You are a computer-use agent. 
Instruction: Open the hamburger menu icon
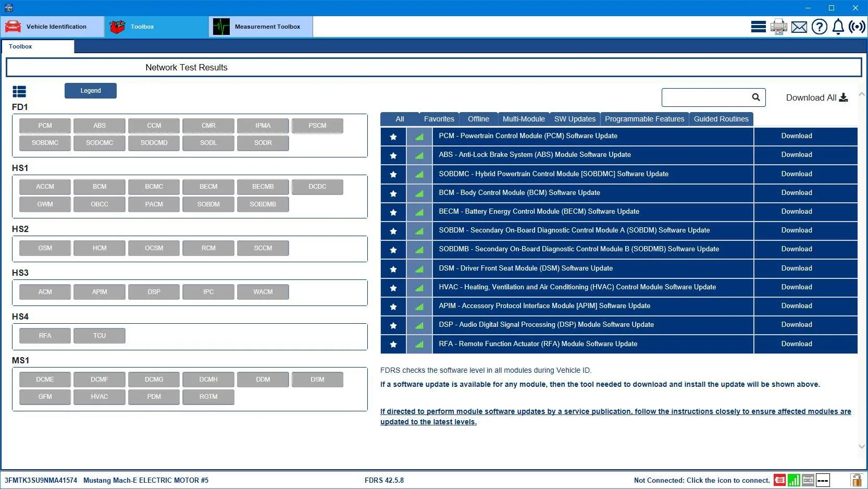(758, 27)
